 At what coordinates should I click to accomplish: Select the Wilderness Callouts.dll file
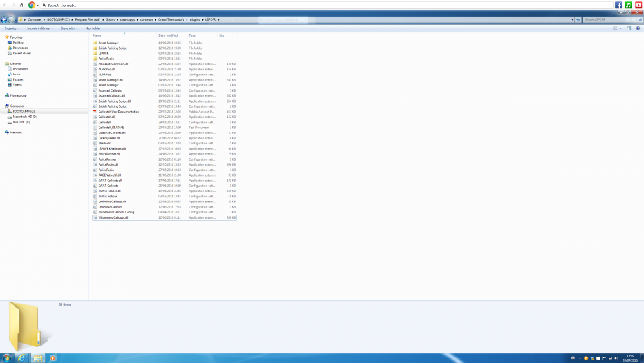pyautogui.click(x=113, y=217)
